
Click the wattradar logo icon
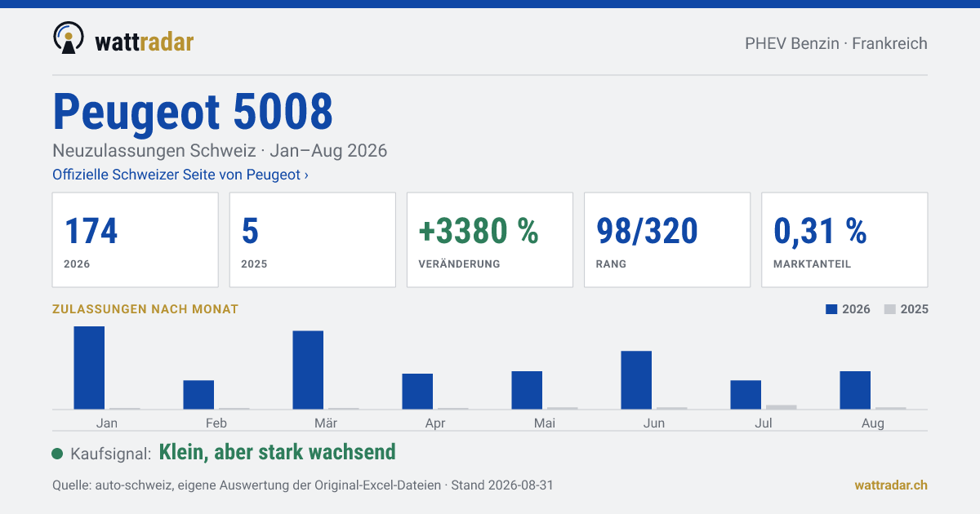[68, 38]
